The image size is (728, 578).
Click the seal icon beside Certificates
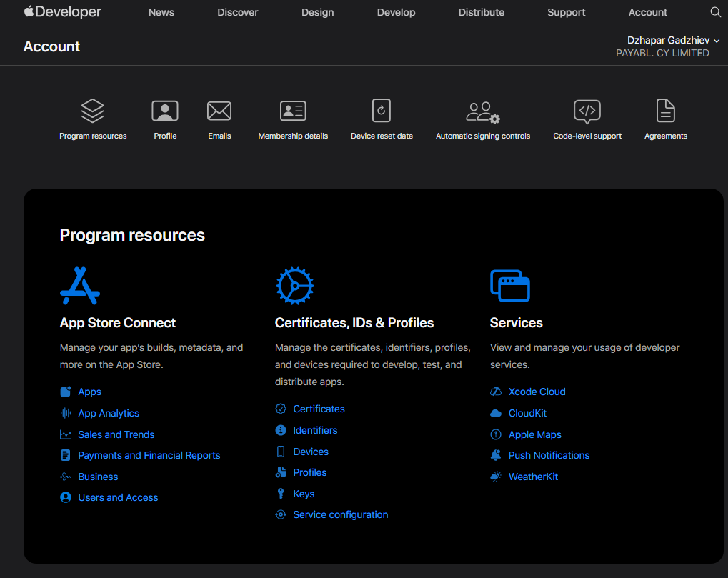(x=281, y=409)
